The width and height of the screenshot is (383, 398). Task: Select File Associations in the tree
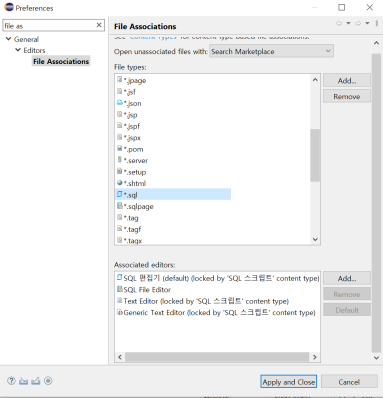(61, 61)
